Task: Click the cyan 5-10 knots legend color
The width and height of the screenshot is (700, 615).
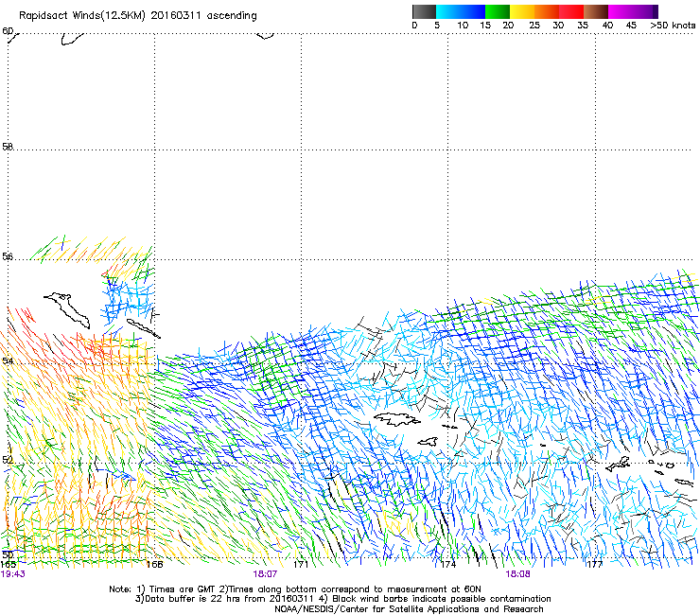Action: click(447, 11)
